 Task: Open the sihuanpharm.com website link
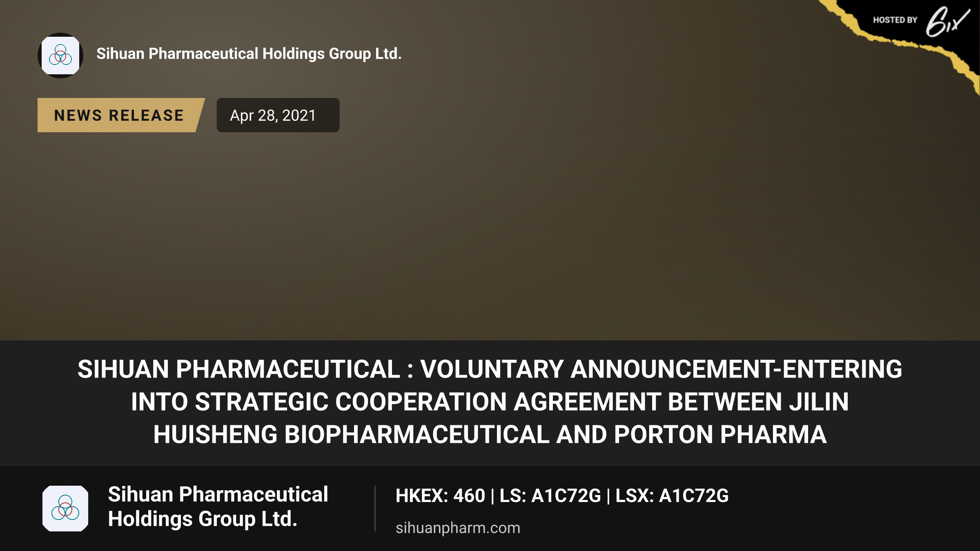[458, 528]
